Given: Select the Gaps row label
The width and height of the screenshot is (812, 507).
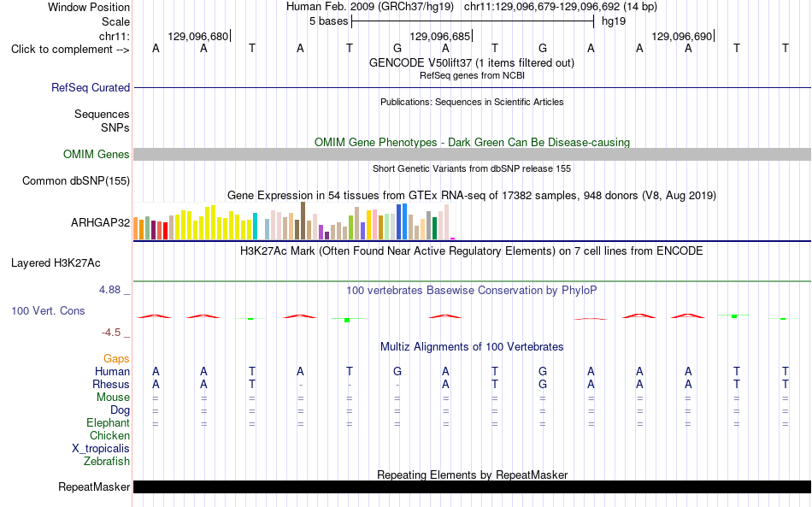Looking at the screenshot, I should pyautogui.click(x=116, y=358).
